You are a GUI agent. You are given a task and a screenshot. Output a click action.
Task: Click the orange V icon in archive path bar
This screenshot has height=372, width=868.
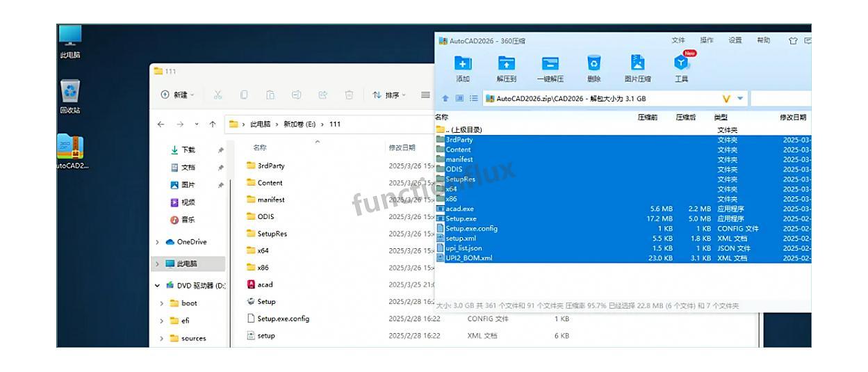727,99
